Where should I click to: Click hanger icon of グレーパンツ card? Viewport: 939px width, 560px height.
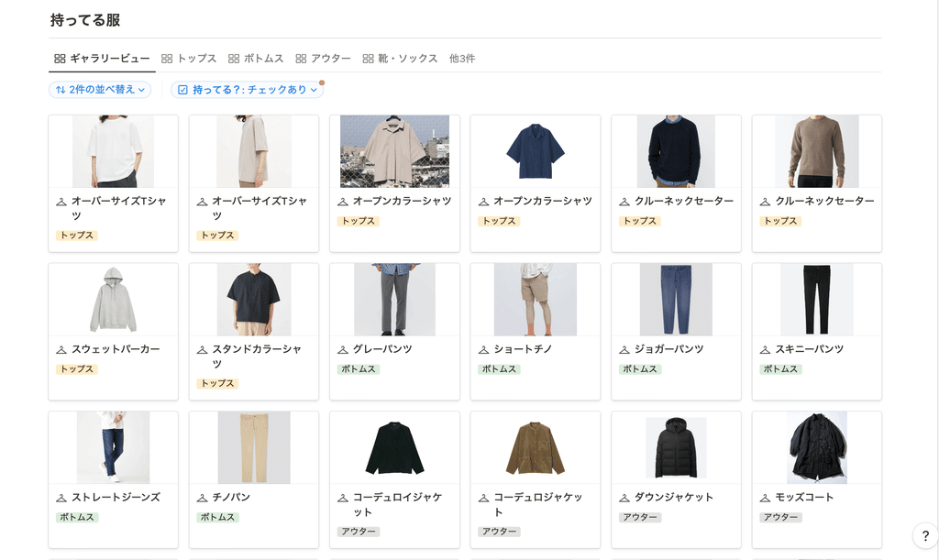[343, 349]
